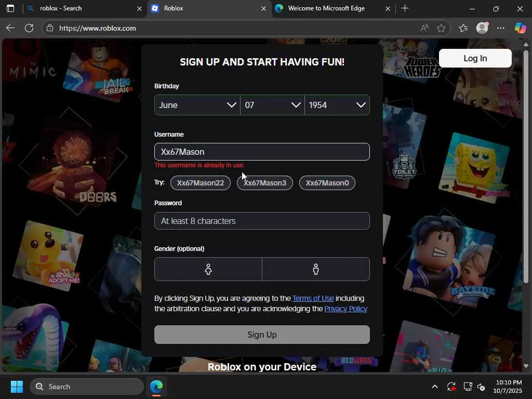
Task: Click the Edge taskbar icon
Action: [156, 387]
